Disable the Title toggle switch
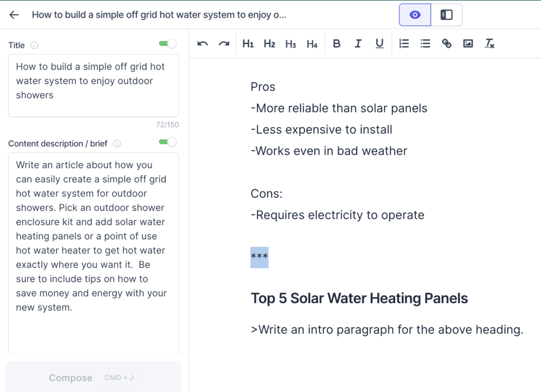 click(x=167, y=44)
